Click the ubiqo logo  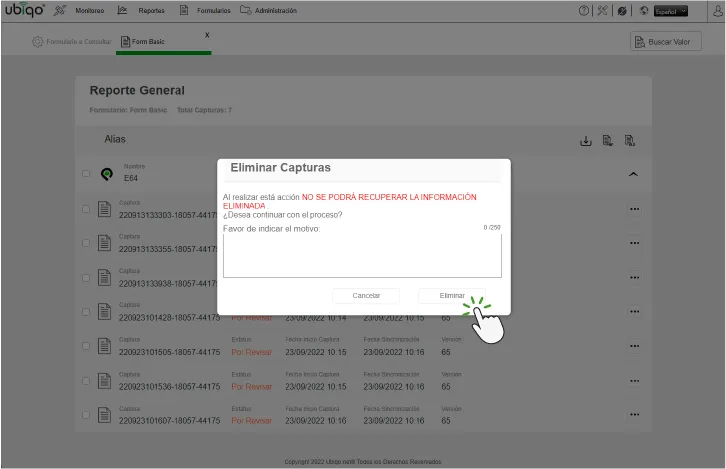(x=25, y=10)
